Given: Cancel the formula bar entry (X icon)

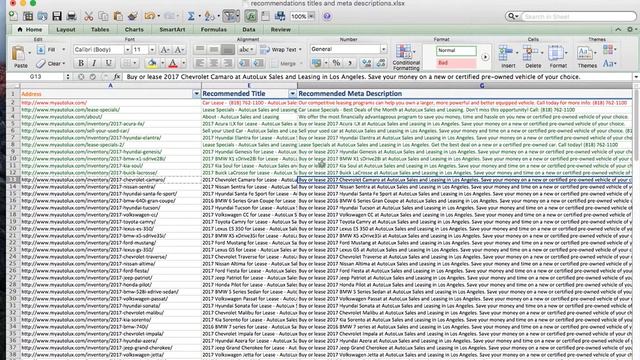Looking at the screenshot, I should point(81,77).
